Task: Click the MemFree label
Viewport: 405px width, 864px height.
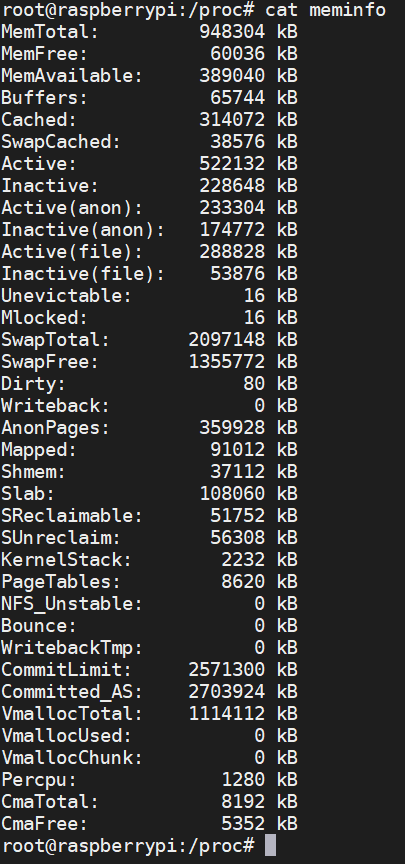Action: (44, 53)
